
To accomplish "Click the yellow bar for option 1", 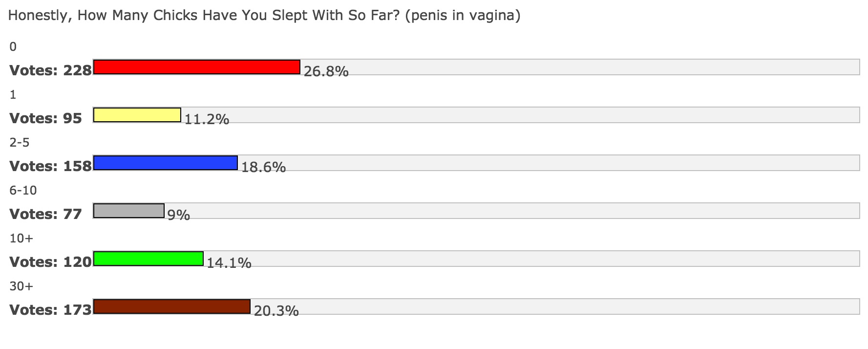I will (137, 115).
